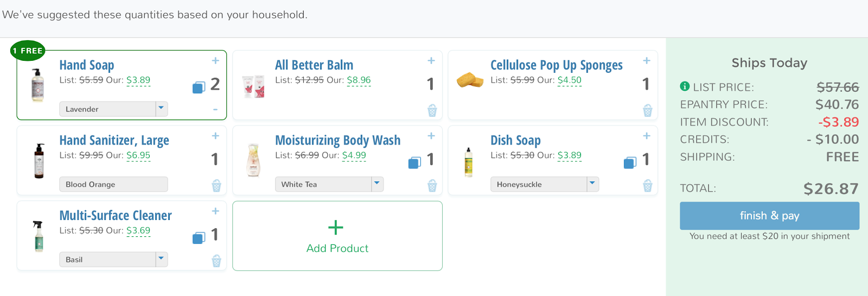The image size is (868, 296).
Task: Open the Lavender scent dropdown
Action: 161,109
